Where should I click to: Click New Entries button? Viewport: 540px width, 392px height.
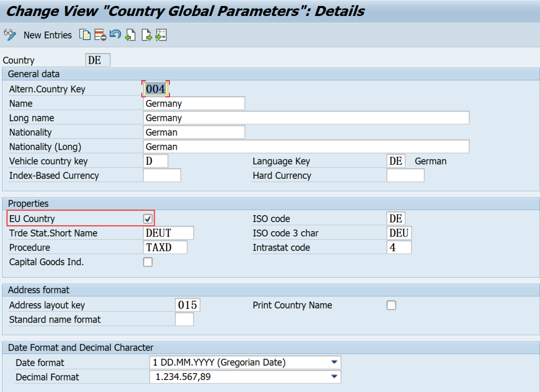point(47,35)
